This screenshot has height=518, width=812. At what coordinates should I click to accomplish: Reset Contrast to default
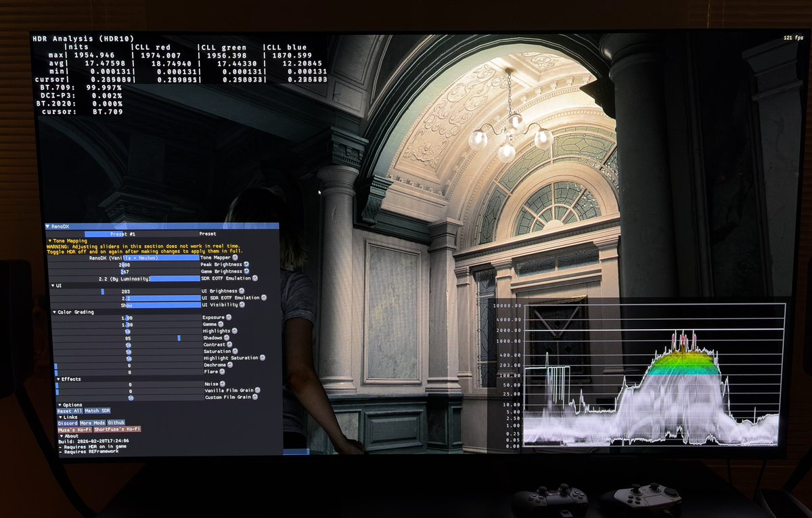[228, 345]
